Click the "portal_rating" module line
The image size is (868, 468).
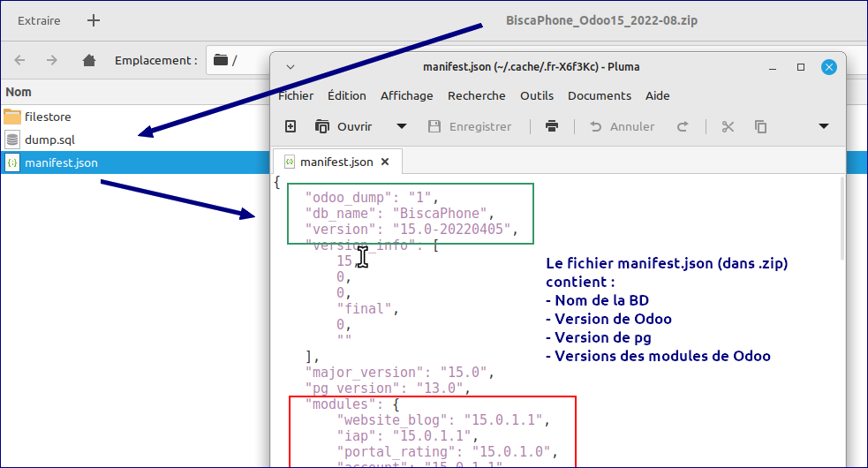448,452
